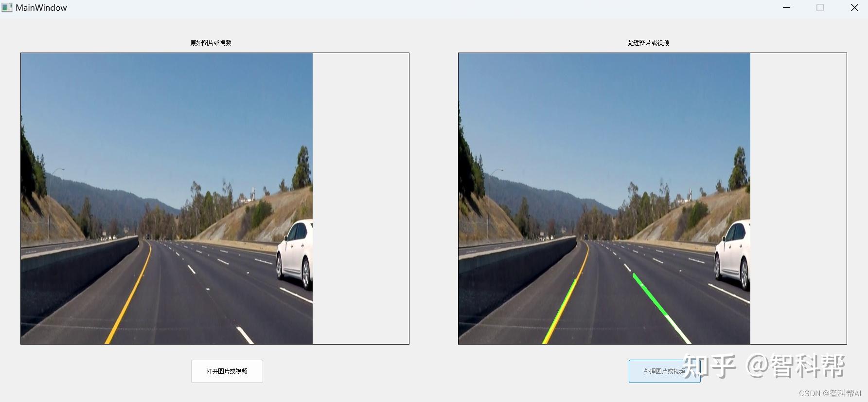Image resolution: width=868 pixels, height=402 pixels.
Task: Click the MainWindow title text
Action: point(41,8)
